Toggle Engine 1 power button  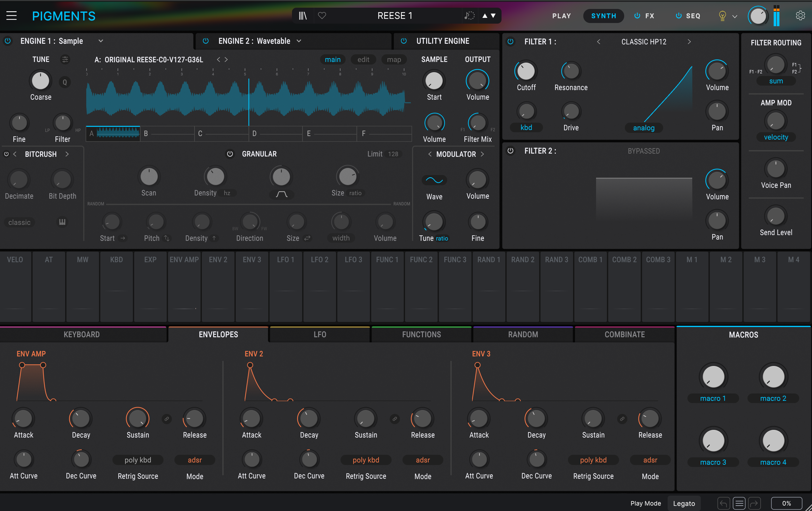pyautogui.click(x=8, y=41)
